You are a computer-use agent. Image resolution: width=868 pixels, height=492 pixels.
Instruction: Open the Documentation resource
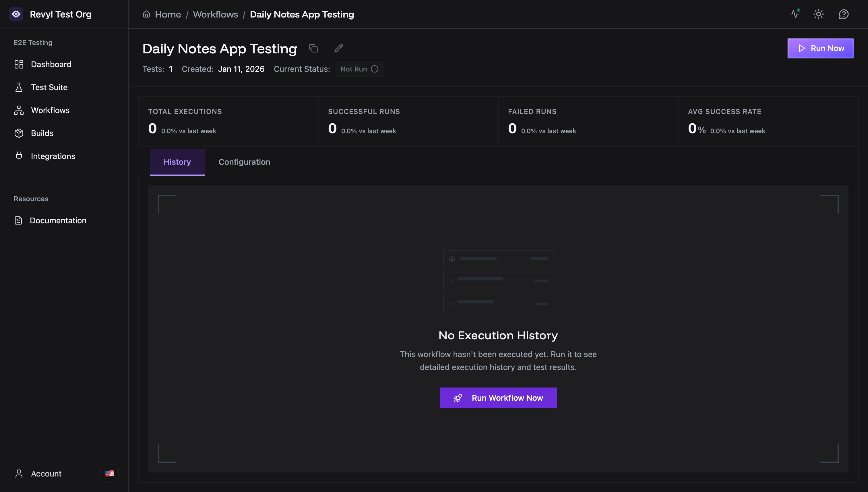point(58,220)
